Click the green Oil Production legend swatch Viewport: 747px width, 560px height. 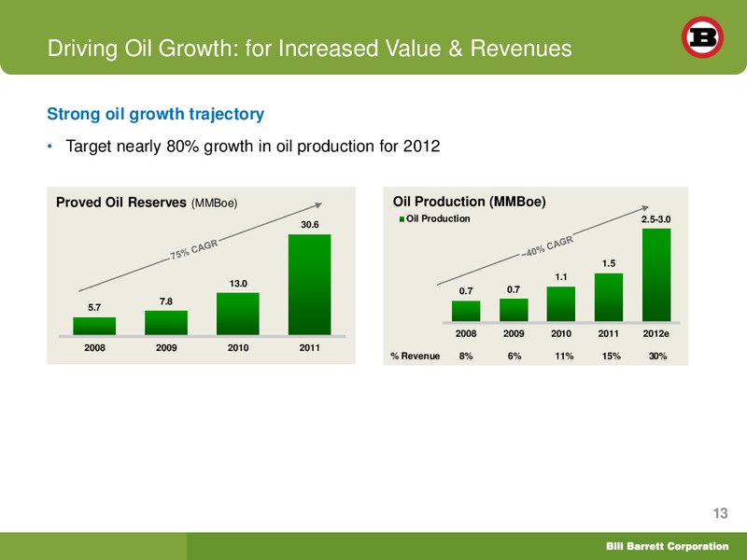click(402, 219)
